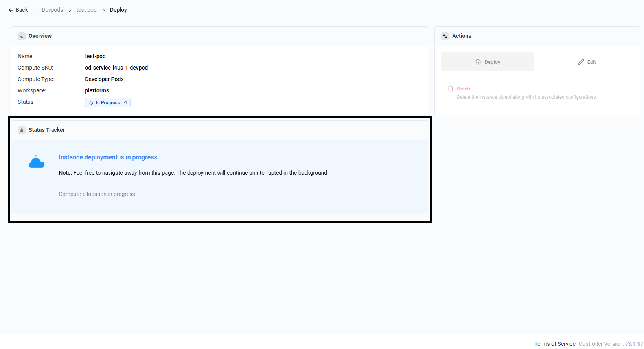Click the Status Tracker chart icon
644x349 pixels.
22,130
